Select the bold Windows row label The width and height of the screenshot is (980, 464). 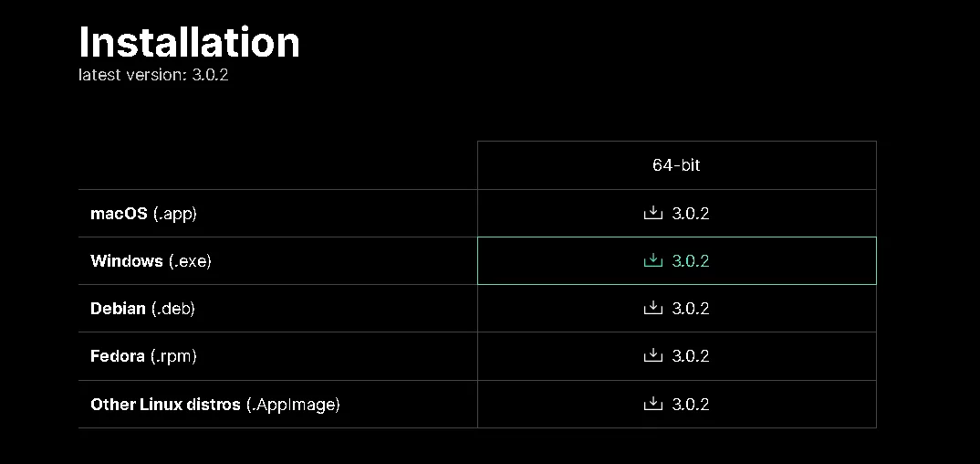tap(127, 260)
